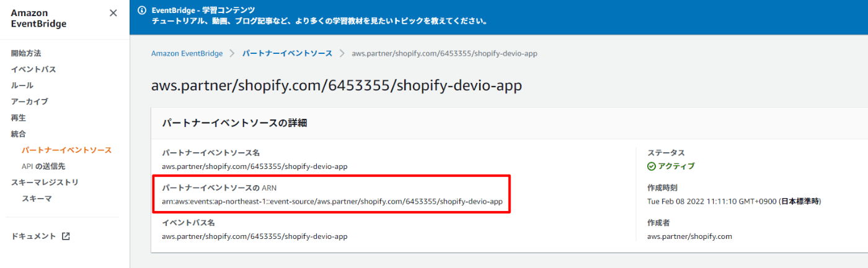The image size is (868, 268).
Task: Select パートナーイベントソース in the sidebar
Action: click(66, 150)
